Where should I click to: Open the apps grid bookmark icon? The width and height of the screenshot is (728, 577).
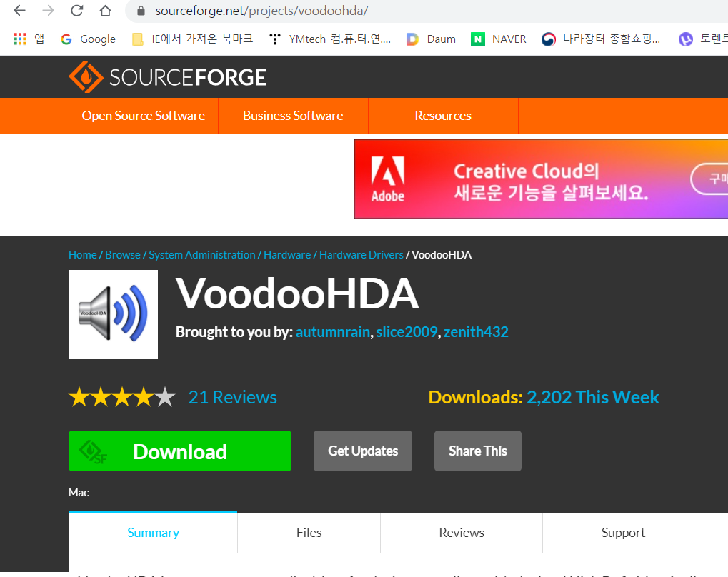[20, 39]
